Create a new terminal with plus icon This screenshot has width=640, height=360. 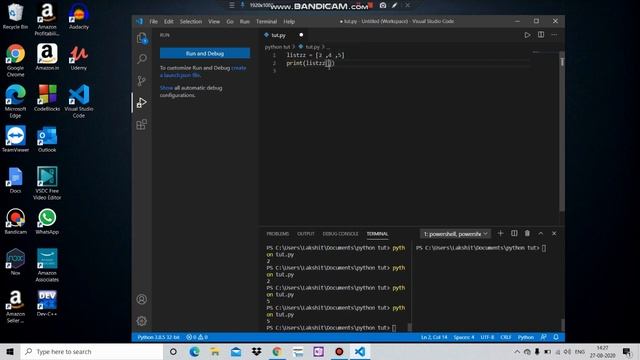[500, 233]
